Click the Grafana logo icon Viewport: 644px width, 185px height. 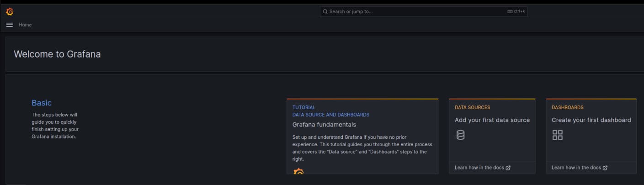tap(10, 11)
